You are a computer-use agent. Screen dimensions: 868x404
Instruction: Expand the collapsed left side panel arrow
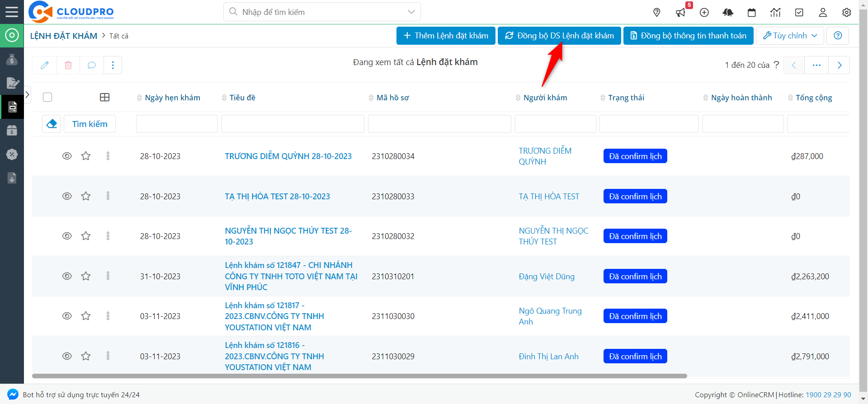click(x=27, y=94)
